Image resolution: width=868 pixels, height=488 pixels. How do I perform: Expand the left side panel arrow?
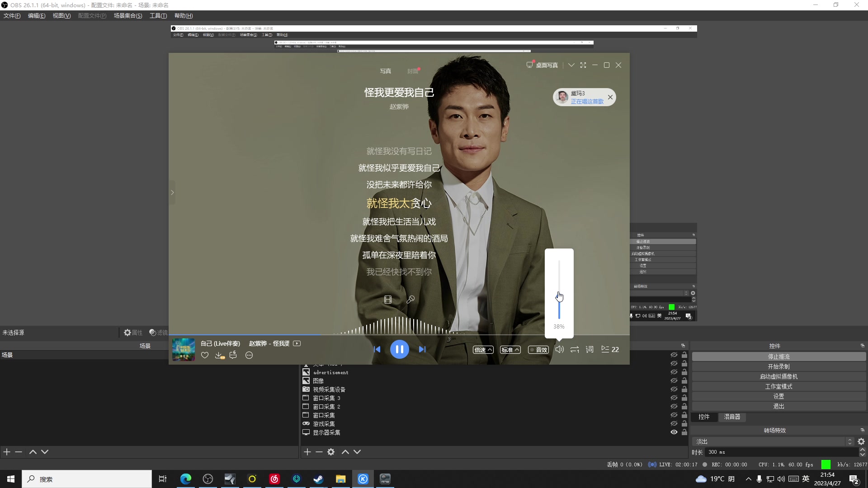click(172, 192)
